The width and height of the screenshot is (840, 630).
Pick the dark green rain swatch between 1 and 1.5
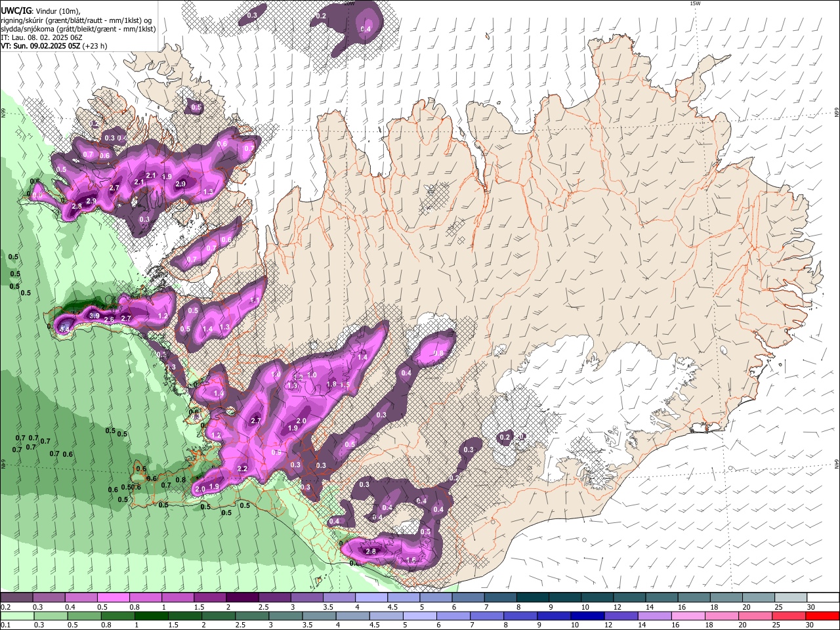[x=151, y=616]
